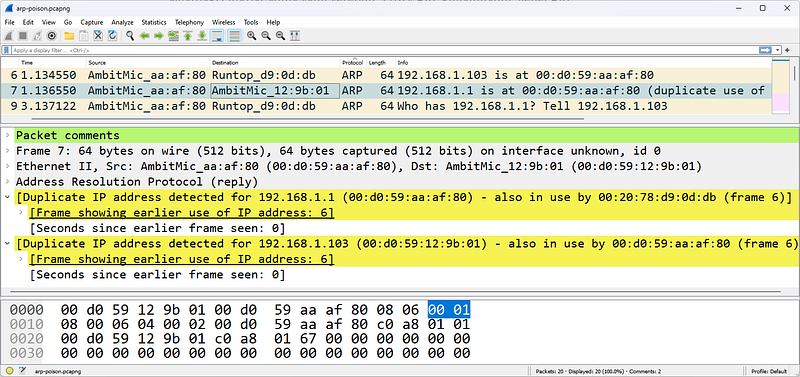Viewport: 800px width, 377px height.
Task: Click the packet list minimap color strip
Action: pos(781,87)
